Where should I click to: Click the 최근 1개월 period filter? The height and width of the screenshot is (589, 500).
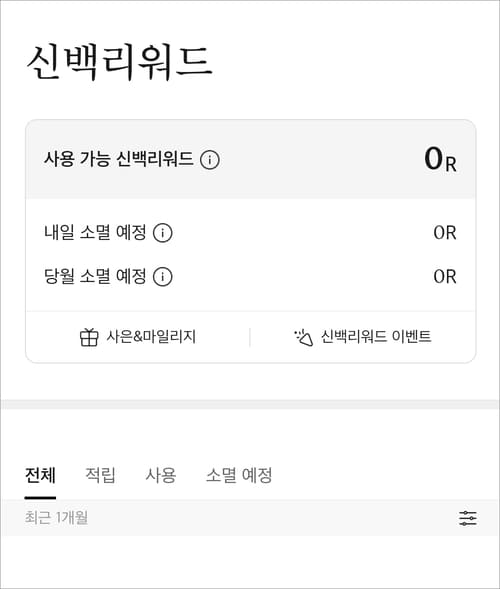point(56,518)
